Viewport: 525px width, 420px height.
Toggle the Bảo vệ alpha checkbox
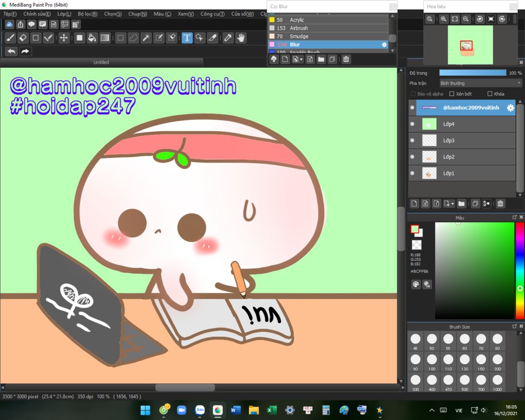413,94
